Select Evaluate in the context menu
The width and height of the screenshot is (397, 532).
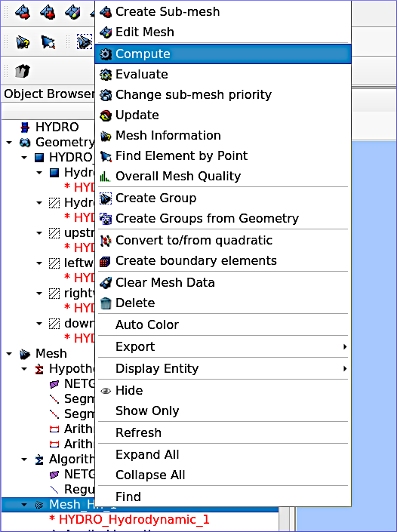[223, 74]
